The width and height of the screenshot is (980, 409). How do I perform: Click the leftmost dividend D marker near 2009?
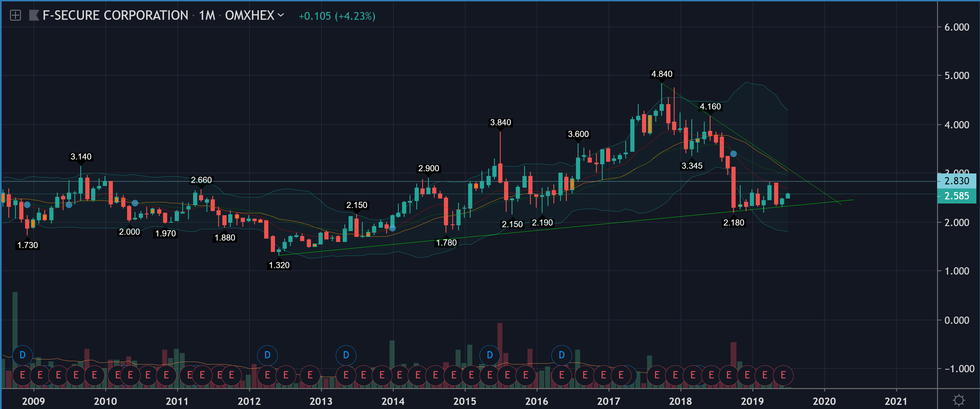coord(23,355)
